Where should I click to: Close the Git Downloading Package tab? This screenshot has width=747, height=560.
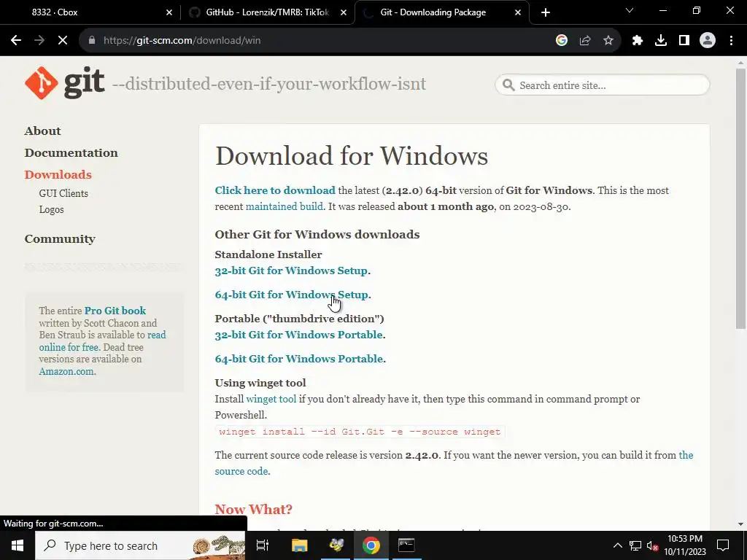(x=518, y=12)
